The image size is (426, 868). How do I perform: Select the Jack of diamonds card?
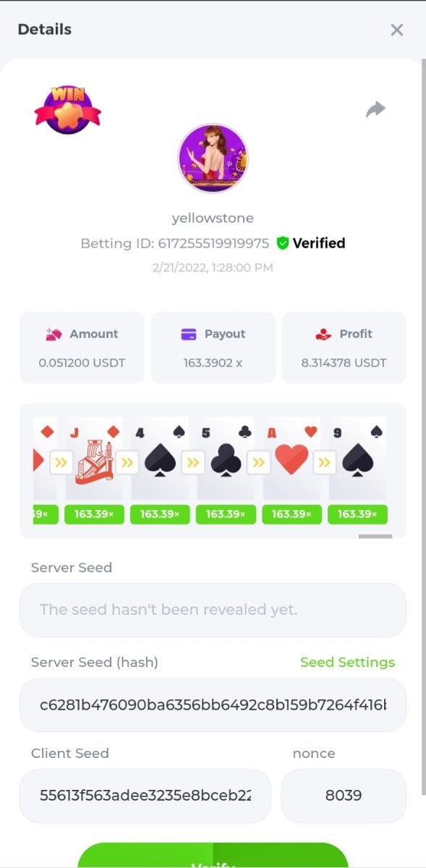click(x=93, y=459)
